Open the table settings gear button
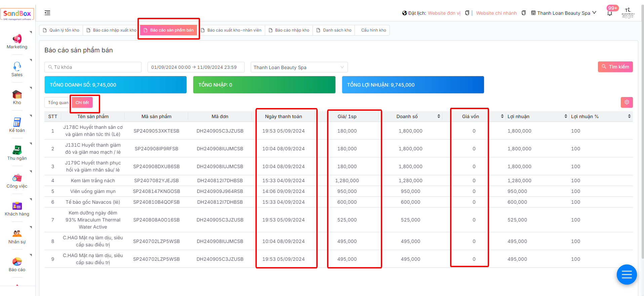The height and width of the screenshot is (296, 644). pos(627,102)
